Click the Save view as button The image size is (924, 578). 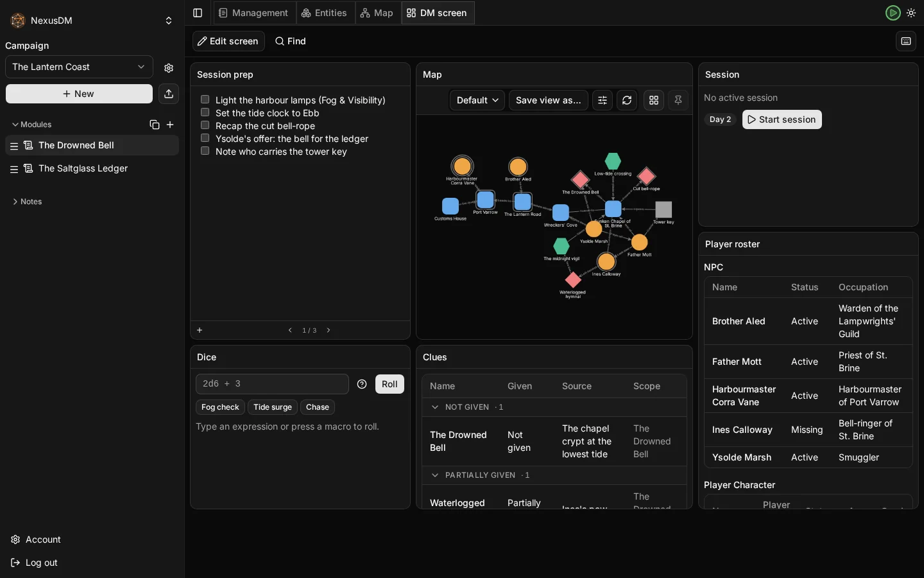pos(549,100)
